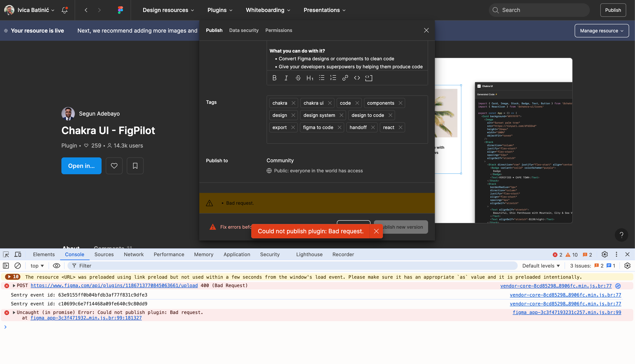
Task: Go forward with the right arrow
Action: (99, 10)
